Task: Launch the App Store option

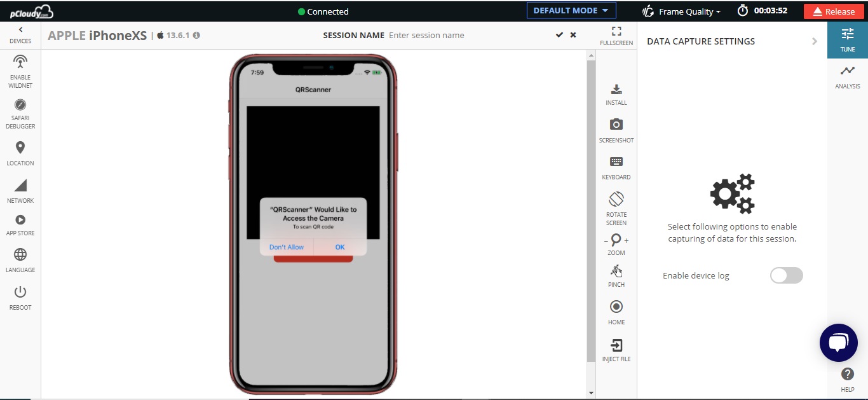Action: click(x=20, y=225)
